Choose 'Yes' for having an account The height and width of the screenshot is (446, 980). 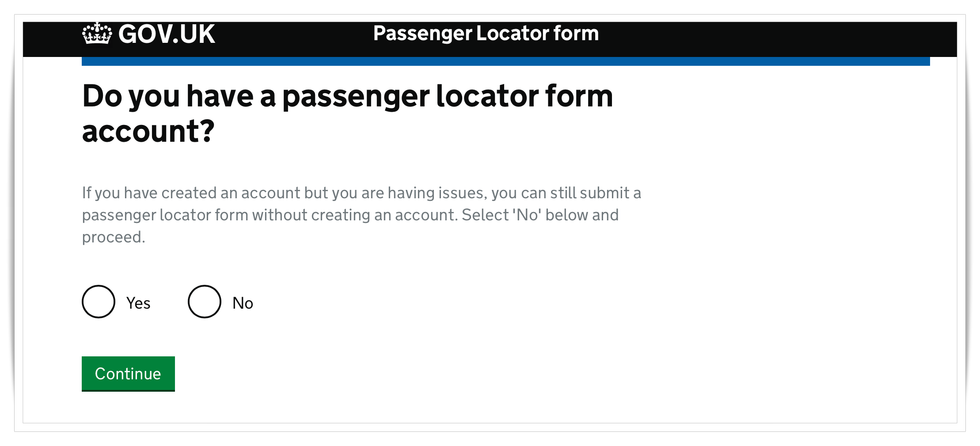tap(98, 302)
